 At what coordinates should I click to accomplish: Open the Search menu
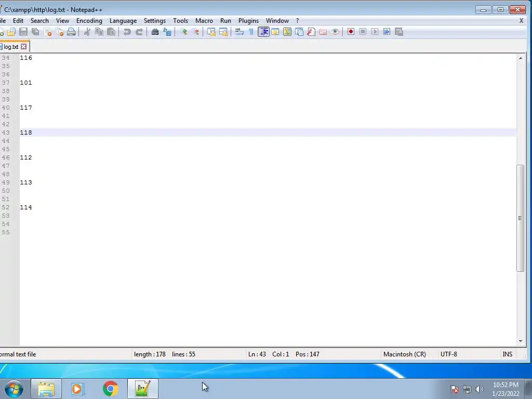pyautogui.click(x=39, y=21)
